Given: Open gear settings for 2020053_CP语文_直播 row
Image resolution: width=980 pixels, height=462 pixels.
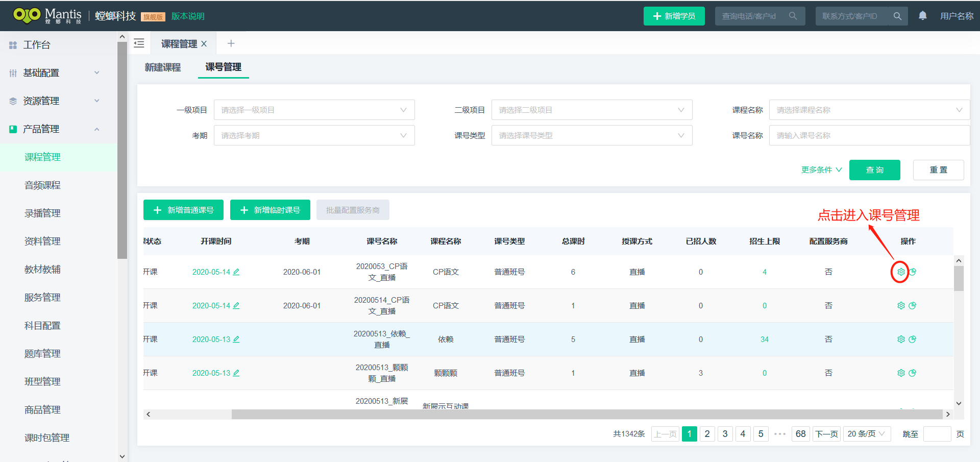Looking at the screenshot, I should [x=901, y=272].
